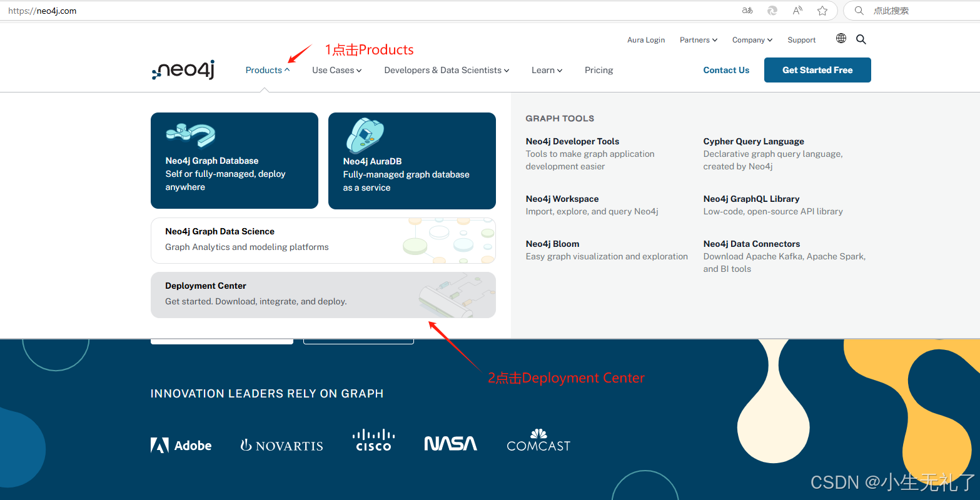Viewport: 980px width, 500px height.
Task: Click 'Easy graph visualization and exploration' text
Action: (x=607, y=256)
